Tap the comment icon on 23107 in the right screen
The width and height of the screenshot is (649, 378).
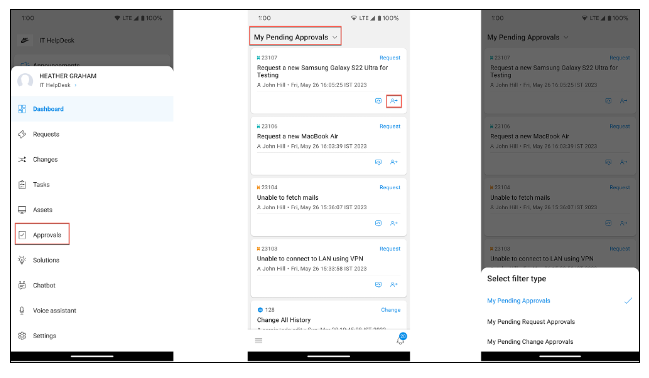608,101
